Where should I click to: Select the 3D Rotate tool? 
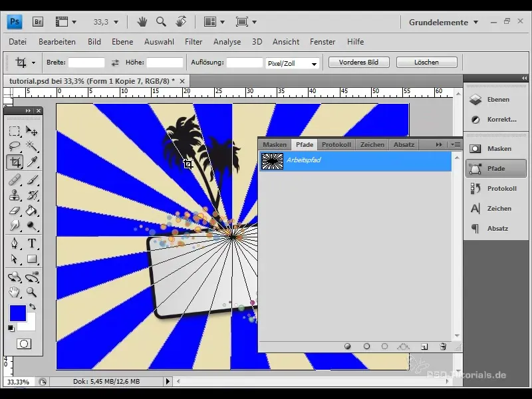tap(14, 277)
